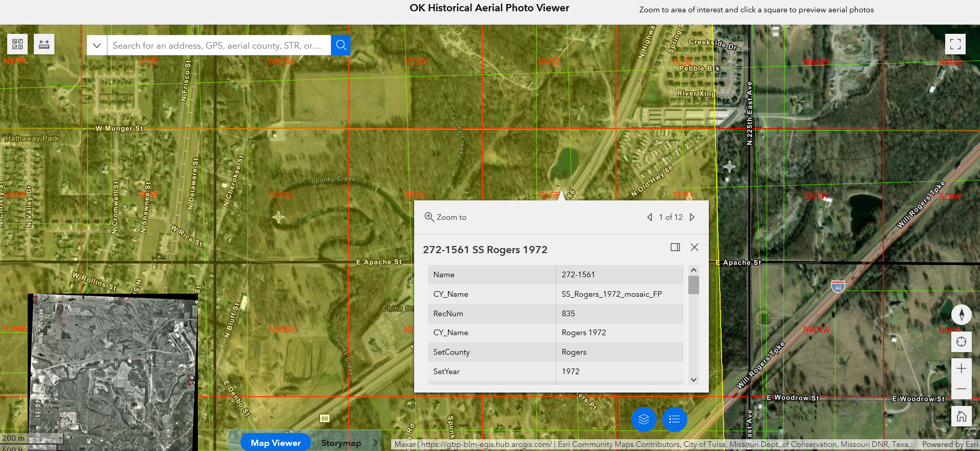Click the I-44 interstate shield
The image size is (980, 451).
(x=838, y=286)
